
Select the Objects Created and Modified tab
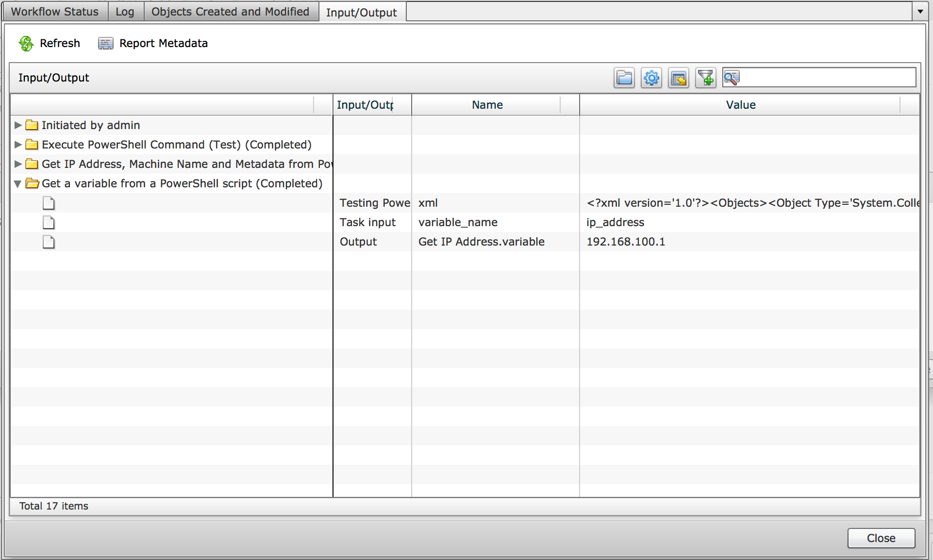click(229, 10)
